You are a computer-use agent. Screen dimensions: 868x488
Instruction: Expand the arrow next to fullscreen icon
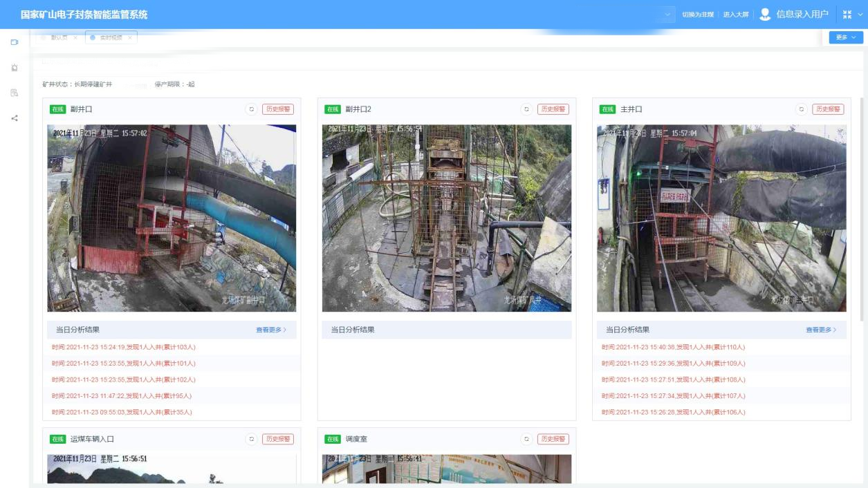[x=860, y=15]
